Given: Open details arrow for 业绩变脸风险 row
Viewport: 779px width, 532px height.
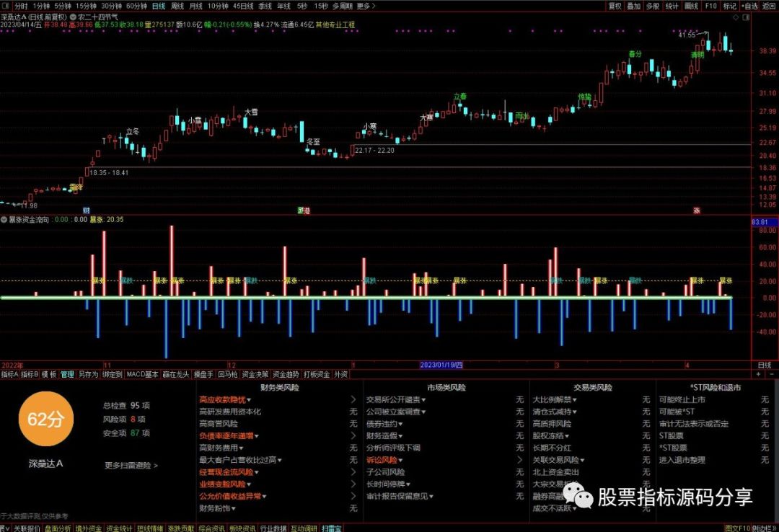Looking at the screenshot, I should [x=353, y=484].
